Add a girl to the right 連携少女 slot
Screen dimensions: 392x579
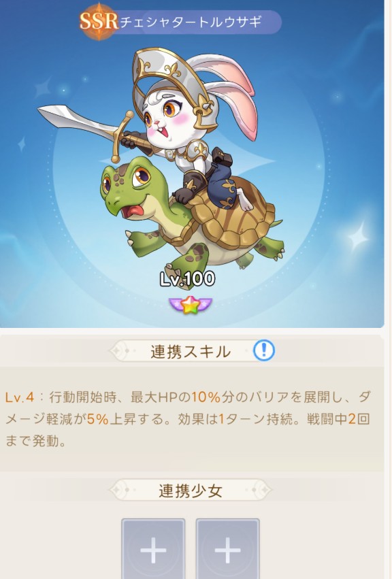click(227, 548)
